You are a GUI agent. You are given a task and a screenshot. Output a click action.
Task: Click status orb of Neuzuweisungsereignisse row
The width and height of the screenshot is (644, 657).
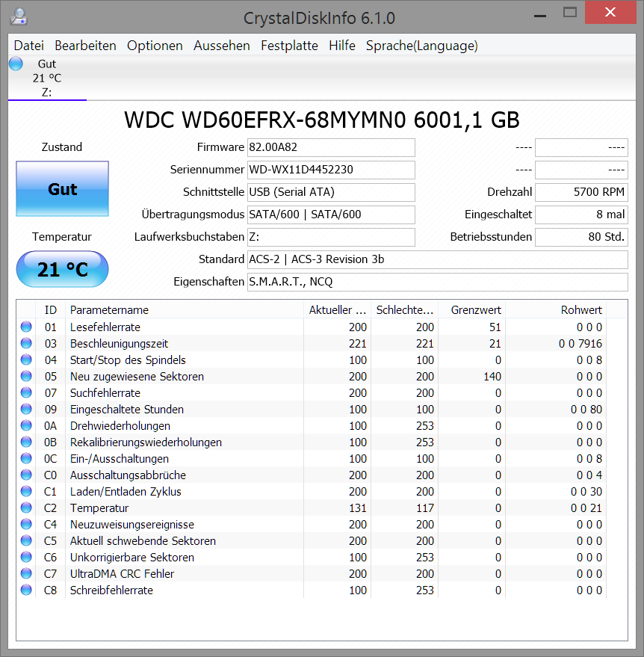point(26,524)
